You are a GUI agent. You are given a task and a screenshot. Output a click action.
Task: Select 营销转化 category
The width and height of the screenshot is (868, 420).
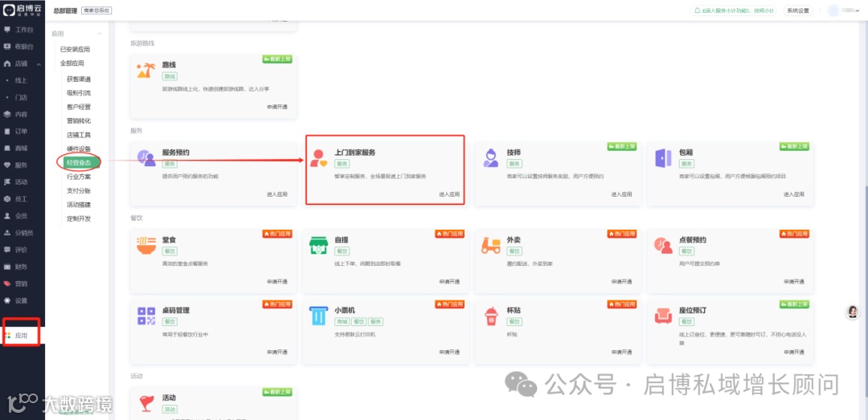pos(79,120)
